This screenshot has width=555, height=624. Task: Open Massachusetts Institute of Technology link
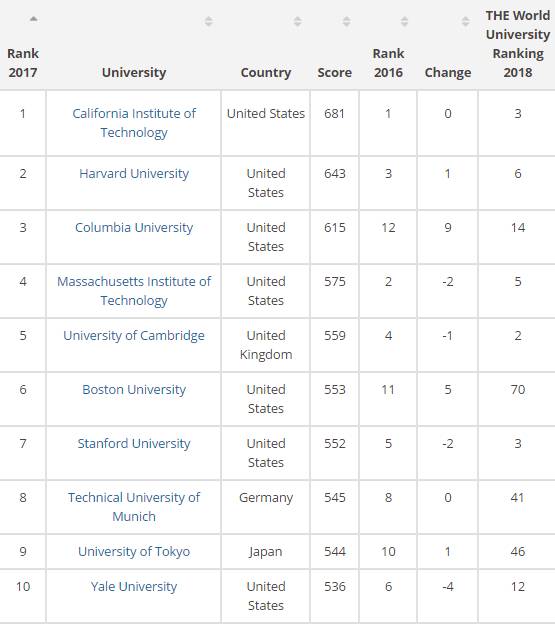[134, 291]
